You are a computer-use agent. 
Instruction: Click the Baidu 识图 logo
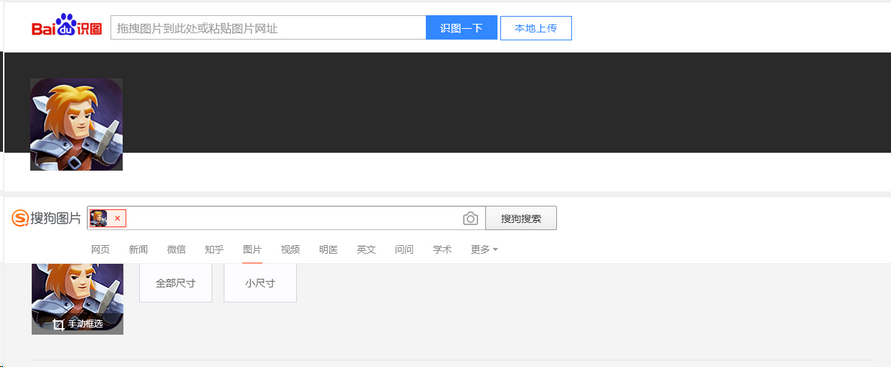tap(66, 26)
